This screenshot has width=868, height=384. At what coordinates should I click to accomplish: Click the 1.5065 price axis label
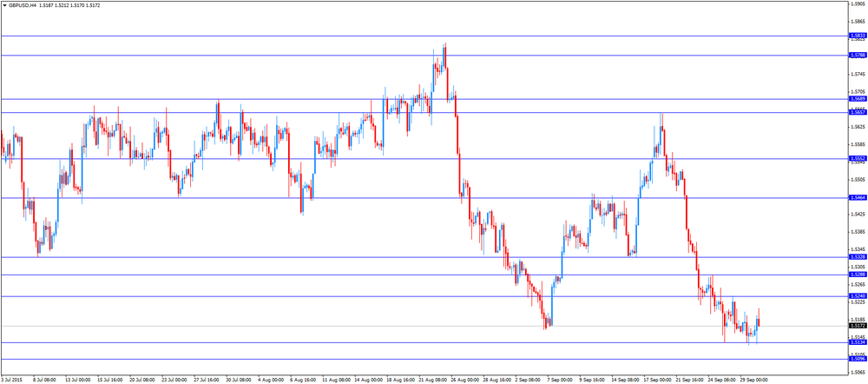coord(858,373)
